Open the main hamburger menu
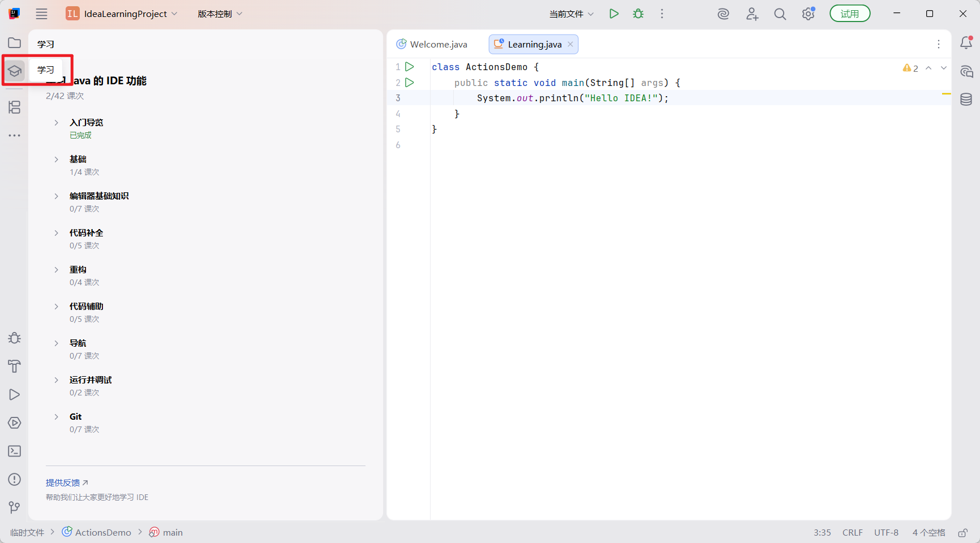 41,14
